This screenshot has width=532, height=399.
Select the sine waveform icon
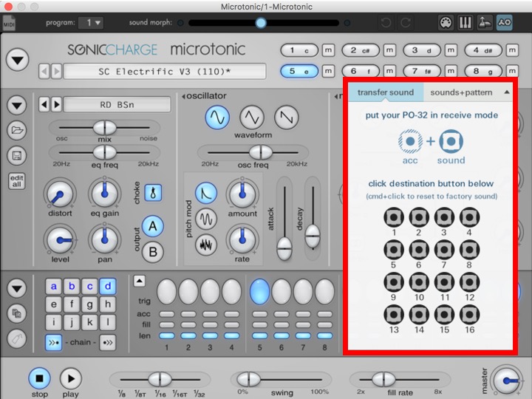click(x=217, y=117)
